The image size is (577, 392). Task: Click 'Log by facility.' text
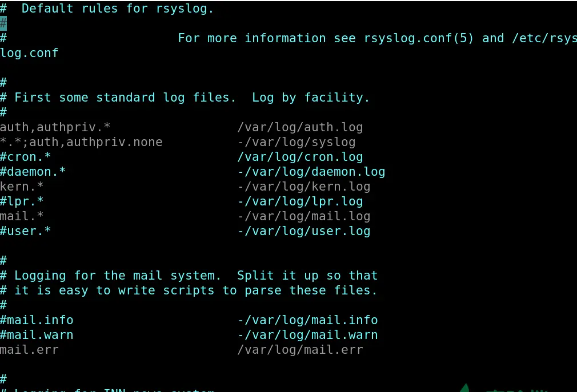pyautogui.click(x=311, y=98)
